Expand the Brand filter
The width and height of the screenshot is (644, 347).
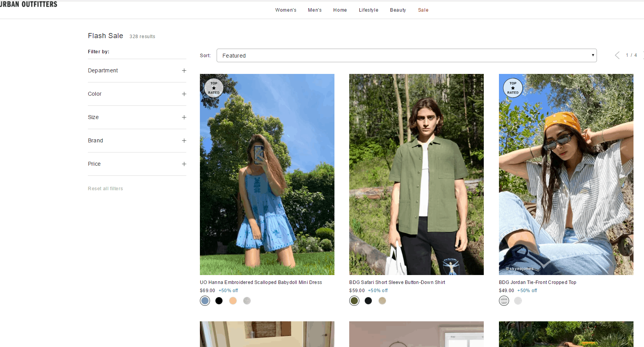[x=137, y=140]
